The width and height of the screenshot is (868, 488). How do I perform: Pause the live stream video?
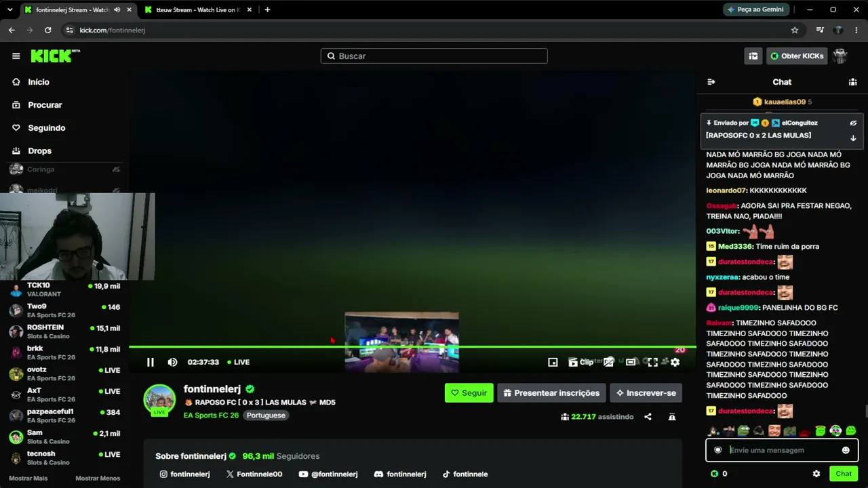tap(151, 362)
